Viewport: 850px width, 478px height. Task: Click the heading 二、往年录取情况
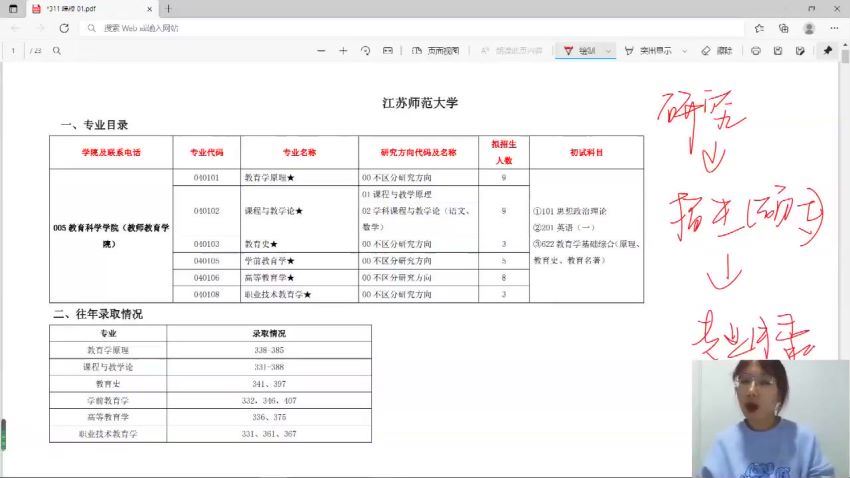(98, 314)
